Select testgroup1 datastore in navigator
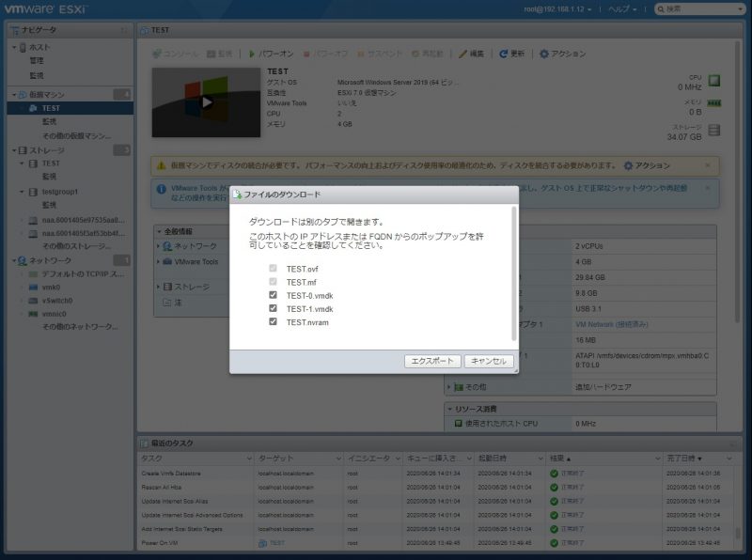 click(x=60, y=192)
